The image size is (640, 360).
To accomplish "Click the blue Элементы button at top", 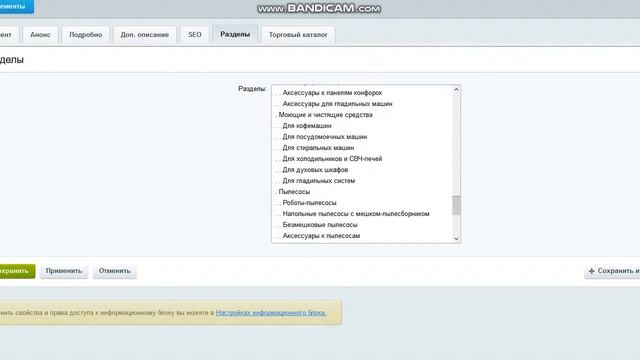I will pos(16,7).
